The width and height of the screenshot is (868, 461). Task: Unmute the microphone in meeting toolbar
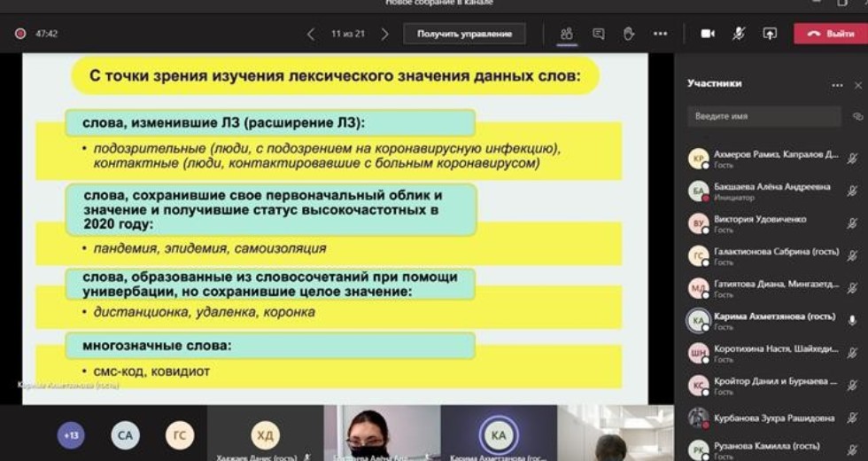[x=739, y=34]
